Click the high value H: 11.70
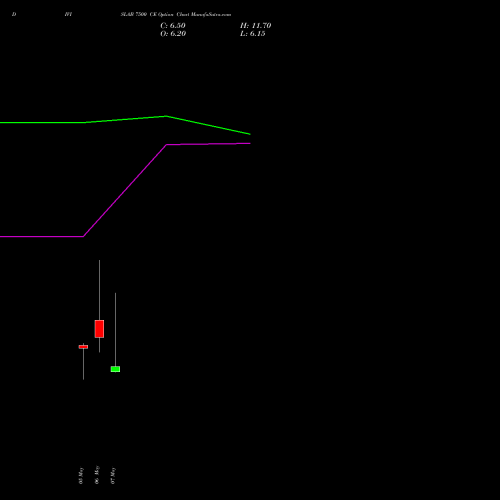Screen dimensions: 500x500 point(255,26)
